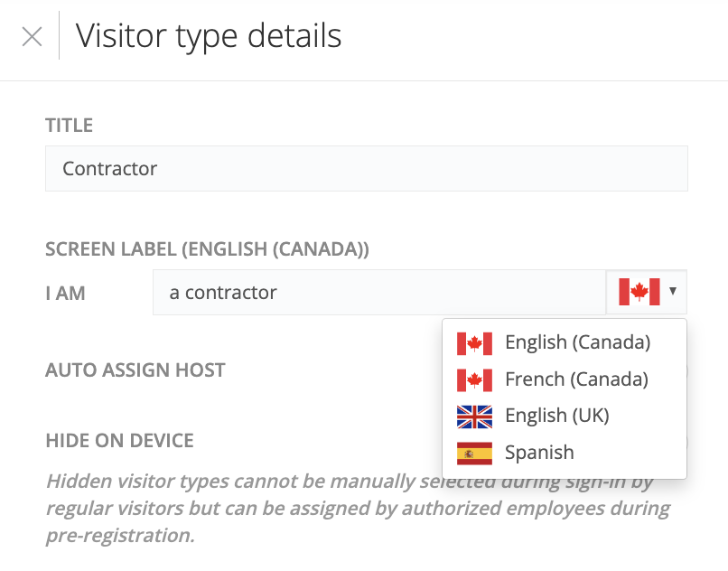This screenshot has width=728, height=571.
Task: Click the Canadian flag beside French (Canada)
Action: pyautogui.click(x=473, y=379)
